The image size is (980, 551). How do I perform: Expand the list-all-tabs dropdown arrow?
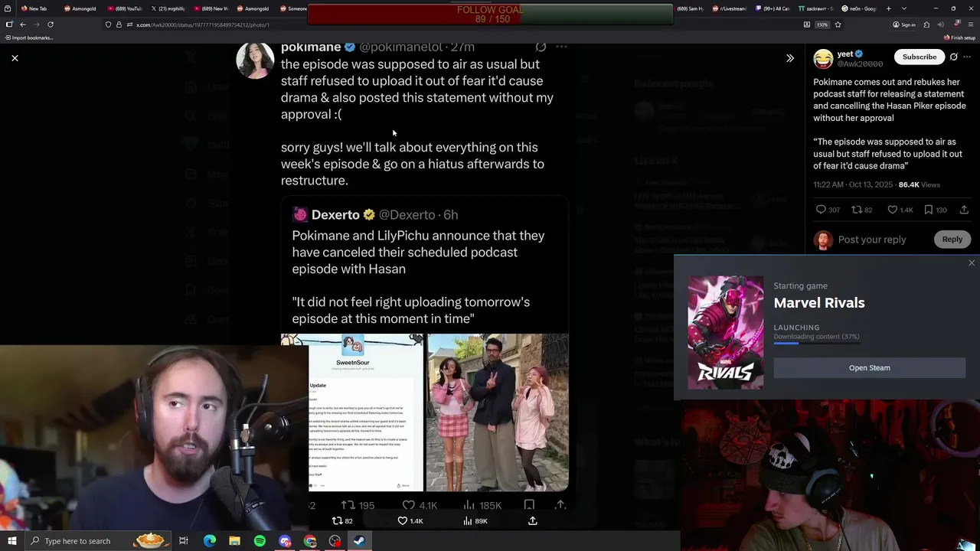click(904, 8)
